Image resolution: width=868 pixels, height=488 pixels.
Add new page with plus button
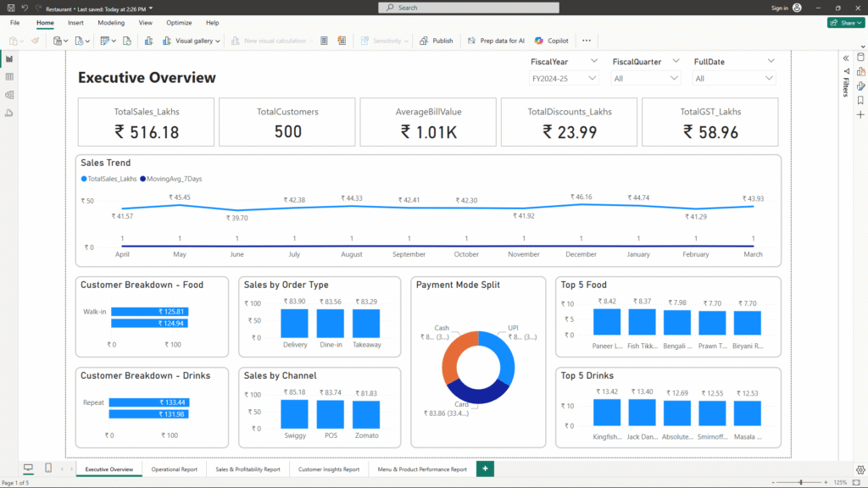pos(485,469)
